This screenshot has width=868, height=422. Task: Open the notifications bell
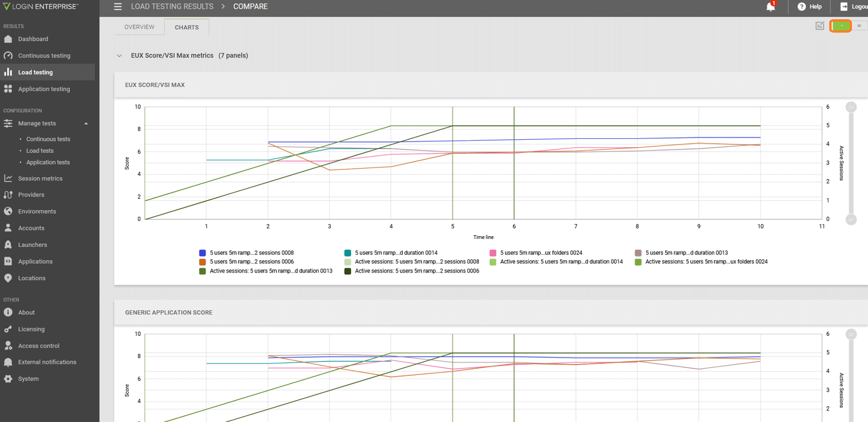point(771,7)
